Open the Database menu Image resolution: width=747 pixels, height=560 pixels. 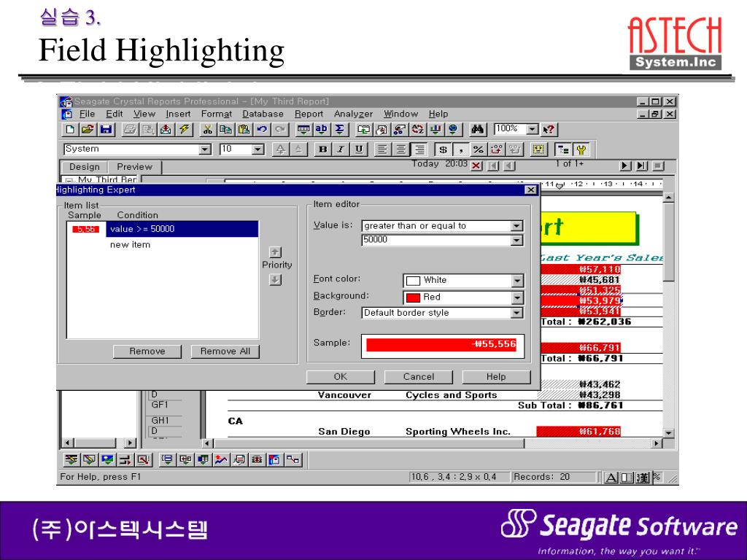tap(263, 114)
